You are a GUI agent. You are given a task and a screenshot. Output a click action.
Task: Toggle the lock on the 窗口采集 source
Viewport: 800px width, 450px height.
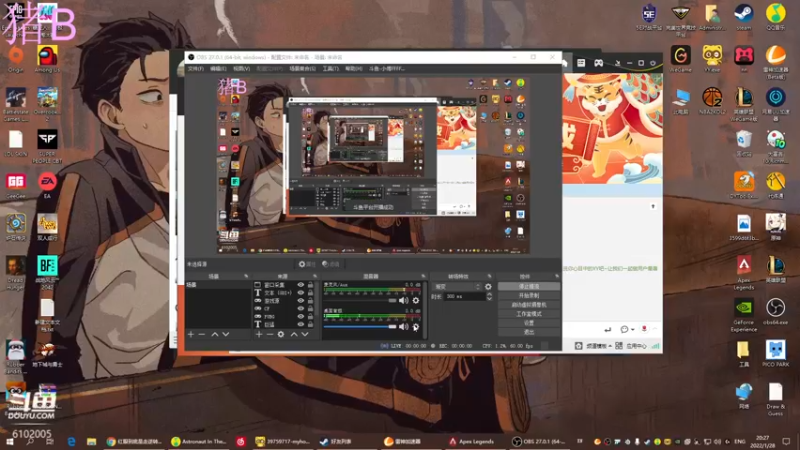310,285
